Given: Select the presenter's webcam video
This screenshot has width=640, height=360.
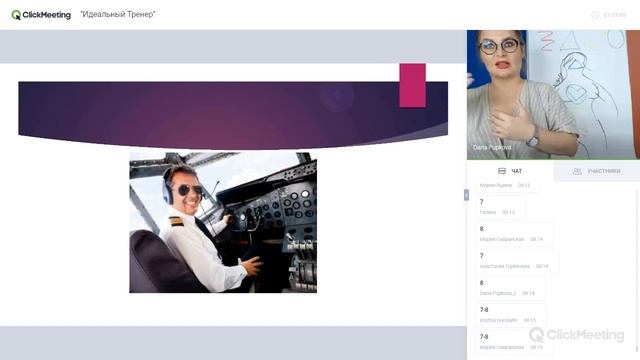Looking at the screenshot, I should [553, 95].
